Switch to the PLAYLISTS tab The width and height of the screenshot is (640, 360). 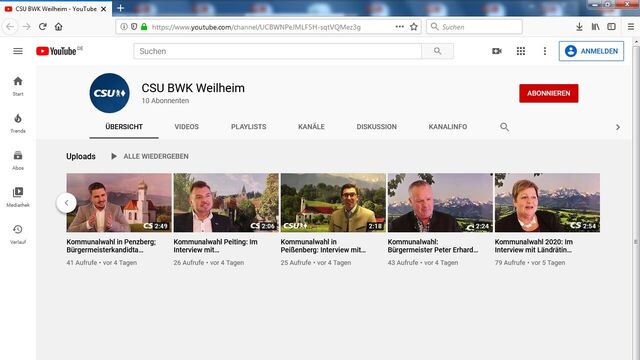249,127
